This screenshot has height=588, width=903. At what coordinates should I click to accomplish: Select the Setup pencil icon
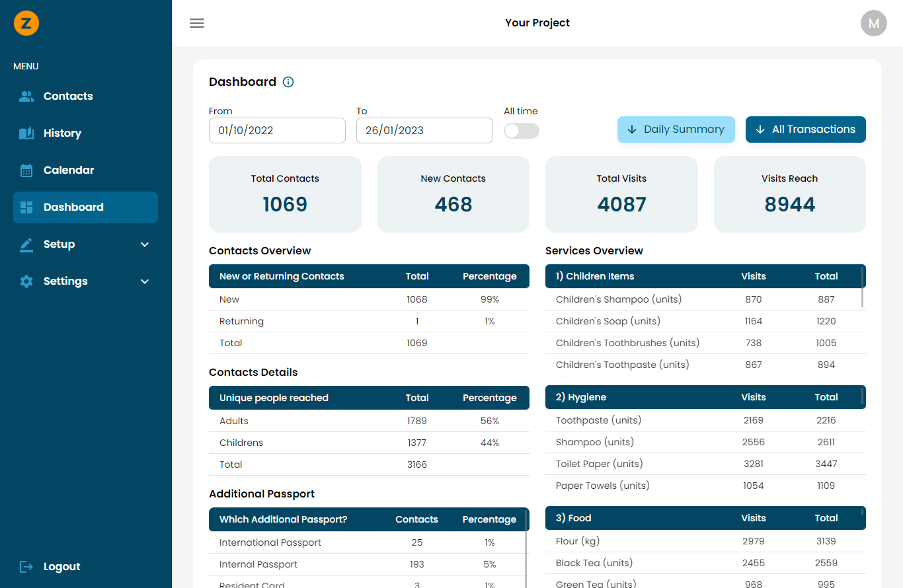(26, 244)
